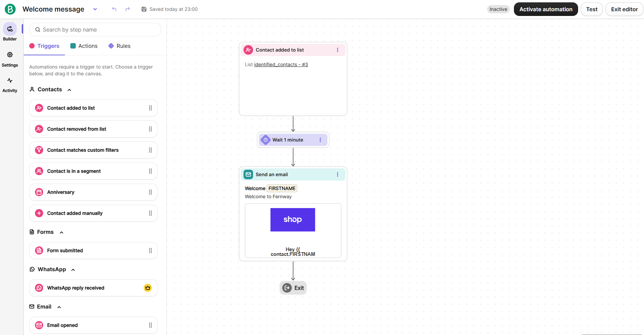Click the undo arrow icon
This screenshot has width=644, height=335.
click(x=114, y=9)
